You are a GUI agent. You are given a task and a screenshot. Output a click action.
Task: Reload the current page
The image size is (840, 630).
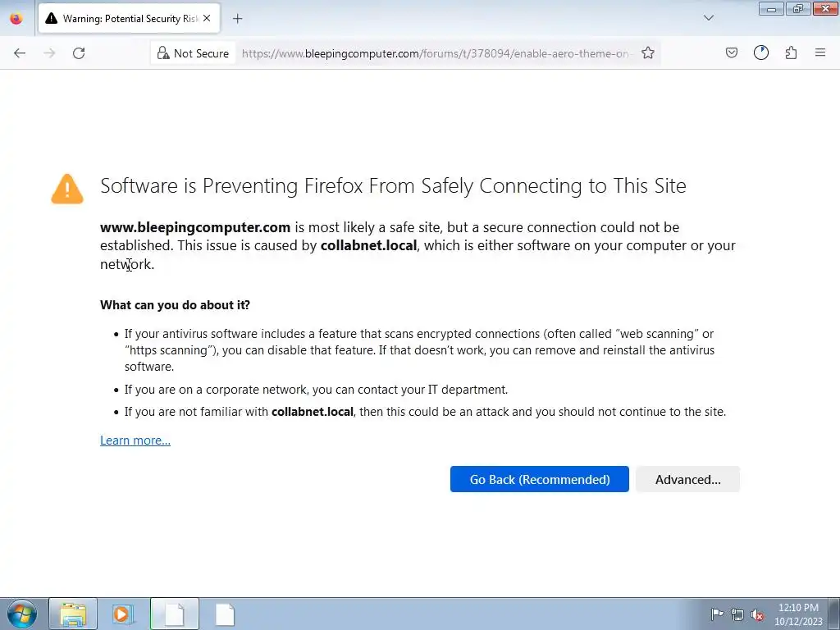(79, 53)
